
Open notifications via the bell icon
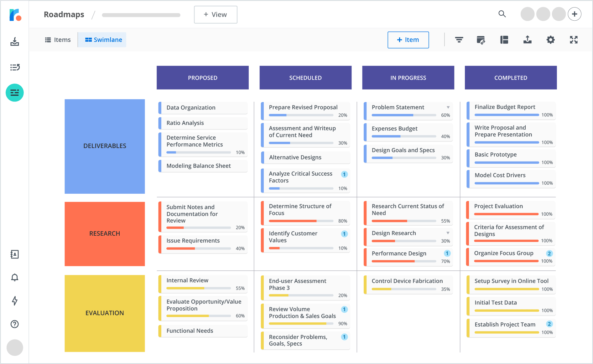tap(14, 277)
